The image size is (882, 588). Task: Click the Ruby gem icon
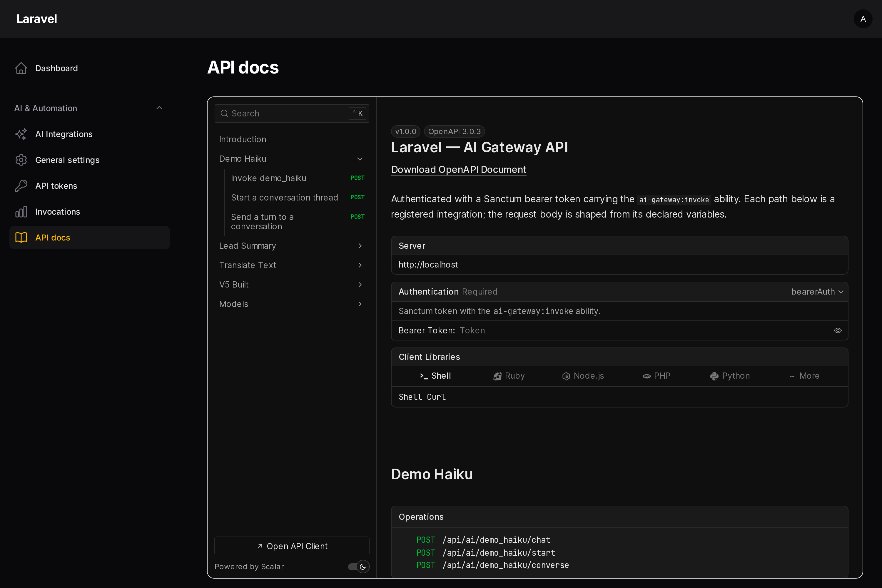(497, 376)
